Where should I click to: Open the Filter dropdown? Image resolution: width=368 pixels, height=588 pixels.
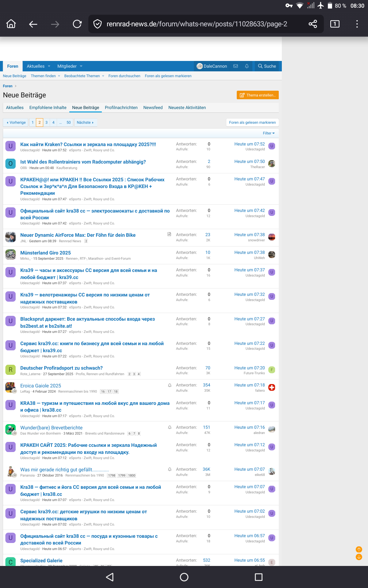pos(269,133)
